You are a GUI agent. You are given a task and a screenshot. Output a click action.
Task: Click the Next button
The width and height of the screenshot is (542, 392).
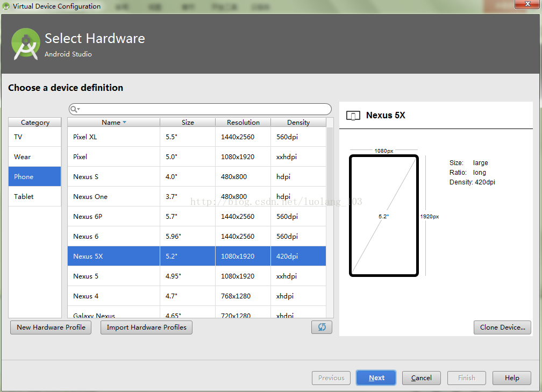[376, 378]
